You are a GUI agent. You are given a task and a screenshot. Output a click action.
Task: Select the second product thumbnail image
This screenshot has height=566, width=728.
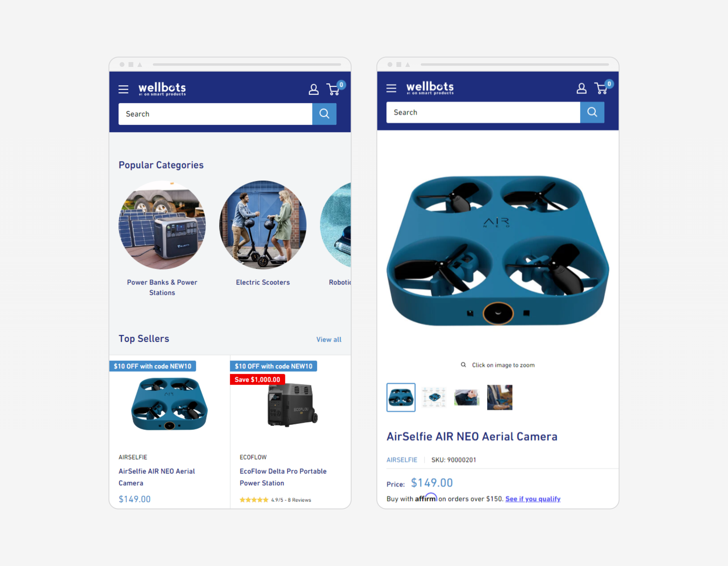coord(433,397)
